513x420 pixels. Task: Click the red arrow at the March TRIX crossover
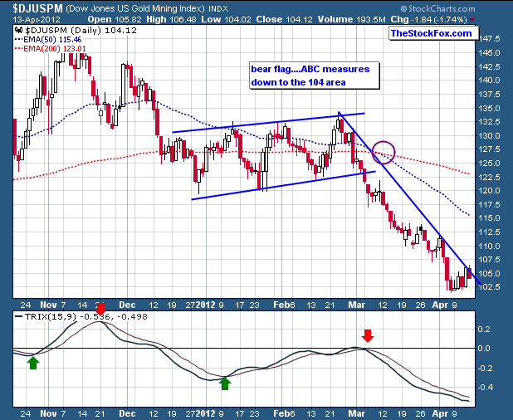(x=368, y=334)
